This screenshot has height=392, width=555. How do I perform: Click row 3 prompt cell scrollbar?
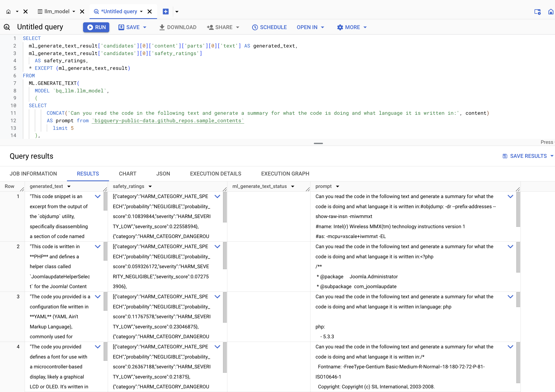[x=518, y=300]
